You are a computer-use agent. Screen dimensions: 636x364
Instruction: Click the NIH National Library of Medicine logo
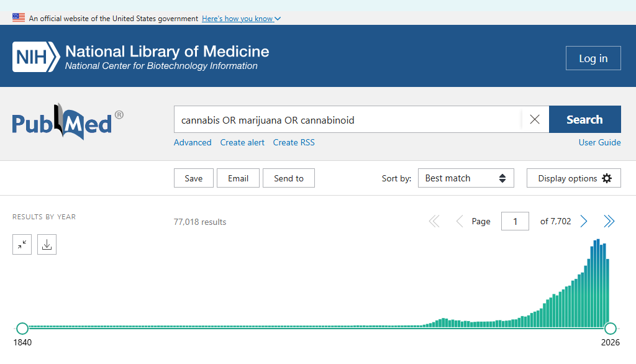[x=141, y=57]
